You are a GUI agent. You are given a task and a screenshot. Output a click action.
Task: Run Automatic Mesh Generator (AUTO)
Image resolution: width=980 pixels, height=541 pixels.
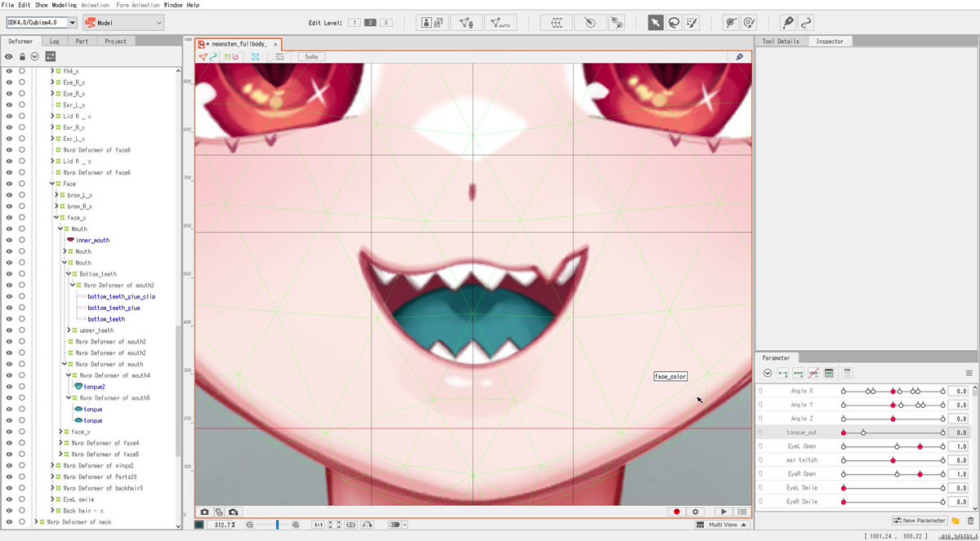click(x=500, y=23)
